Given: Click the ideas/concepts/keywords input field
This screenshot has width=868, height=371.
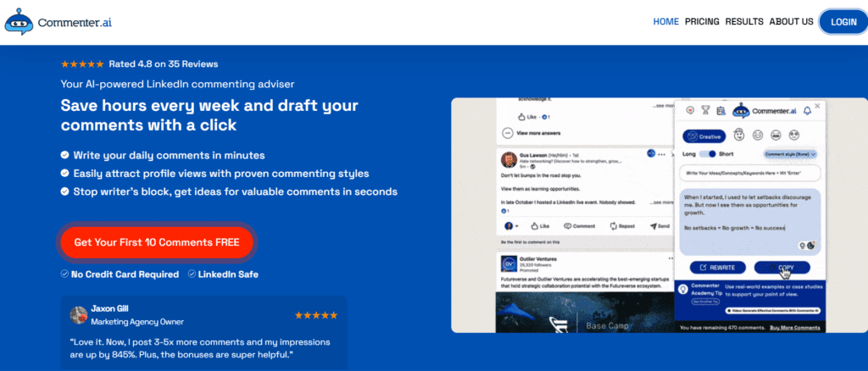Looking at the screenshot, I should [750, 173].
